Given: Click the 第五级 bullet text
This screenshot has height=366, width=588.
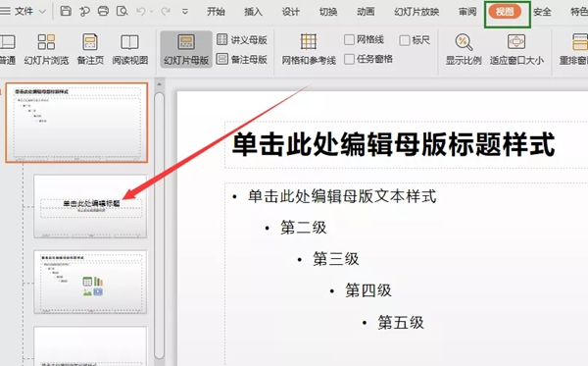Looking at the screenshot, I should [x=401, y=323].
